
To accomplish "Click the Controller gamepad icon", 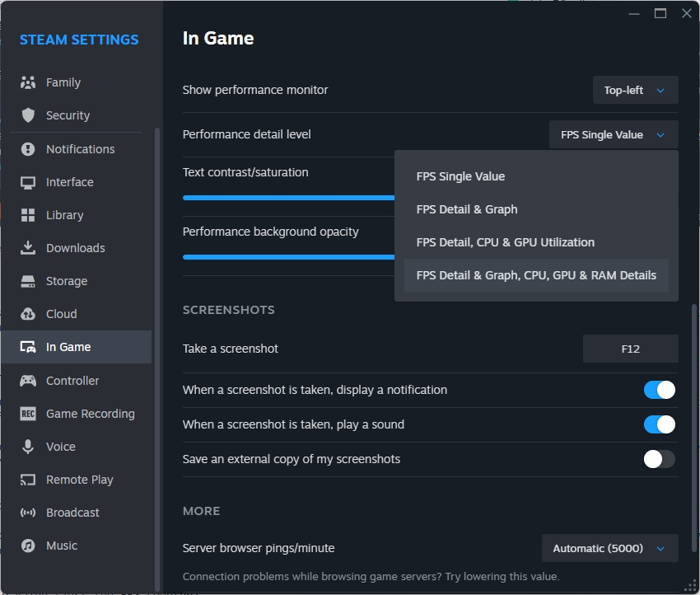I will pyautogui.click(x=28, y=381).
